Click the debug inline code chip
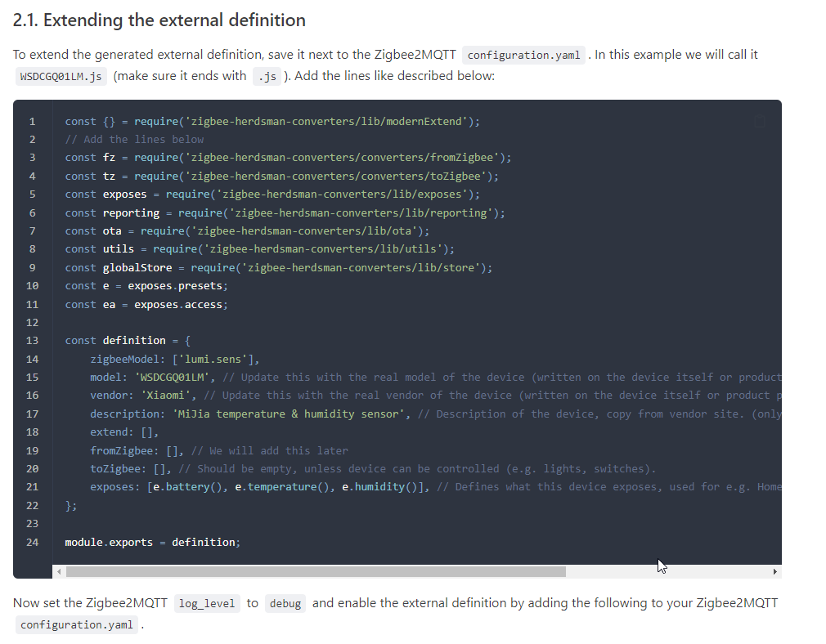 [x=285, y=604]
